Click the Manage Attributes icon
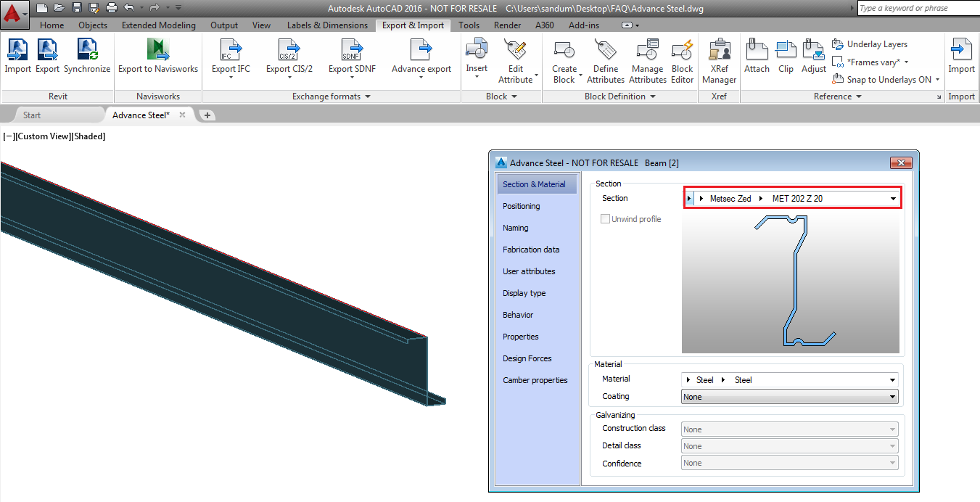 click(x=648, y=50)
